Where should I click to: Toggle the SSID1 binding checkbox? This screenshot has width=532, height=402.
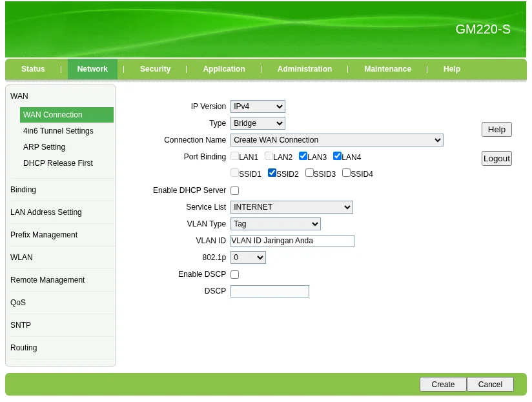(234, 172)
